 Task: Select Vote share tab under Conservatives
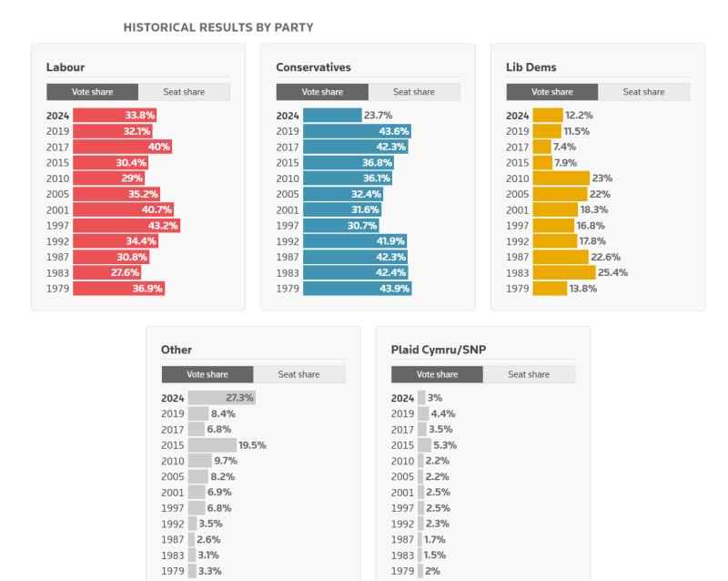[322, 92]
